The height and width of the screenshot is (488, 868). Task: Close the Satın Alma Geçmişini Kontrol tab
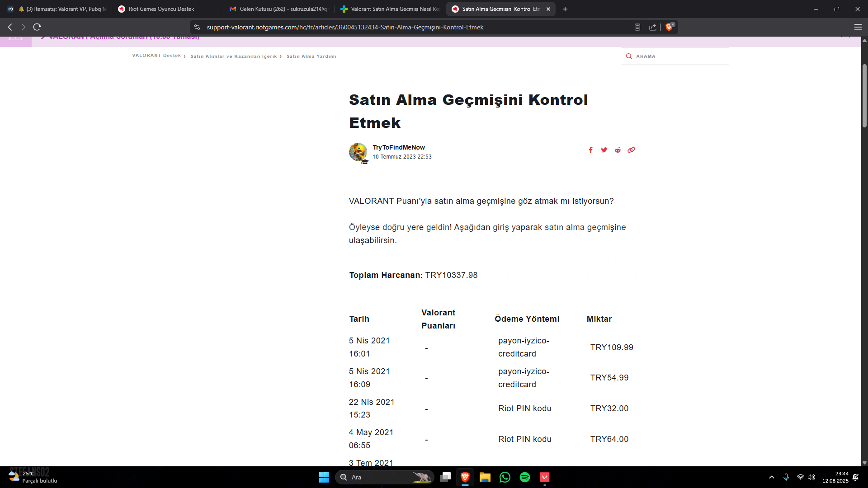(x=548, y=9)
